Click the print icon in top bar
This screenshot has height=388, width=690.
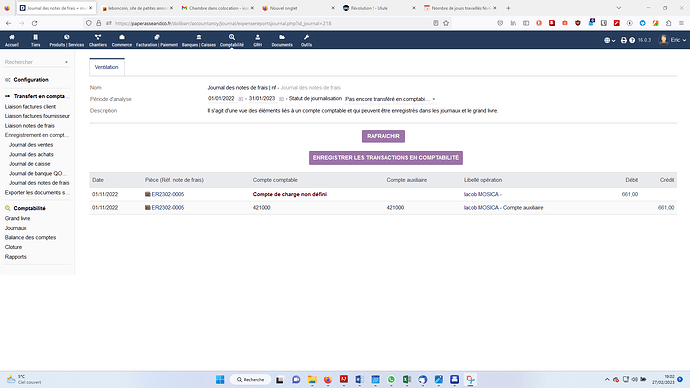pyautogui.click(x=624, y=40)
